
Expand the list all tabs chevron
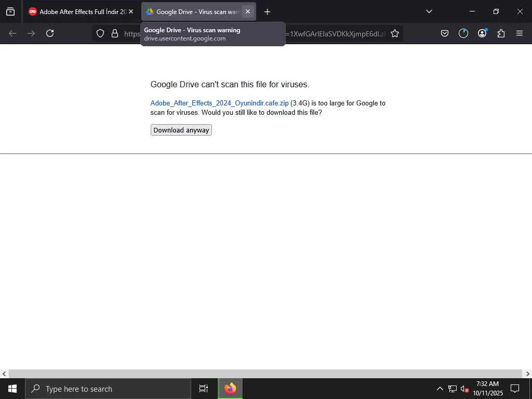[429, 11]
